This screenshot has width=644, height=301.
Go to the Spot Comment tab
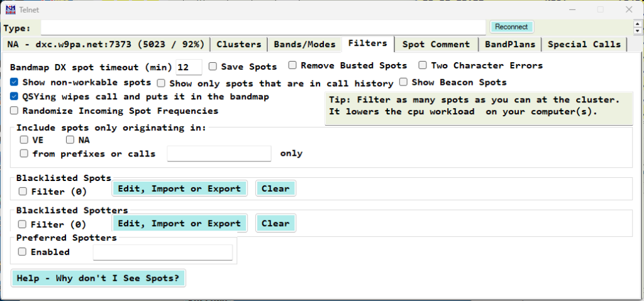(436, 44)
